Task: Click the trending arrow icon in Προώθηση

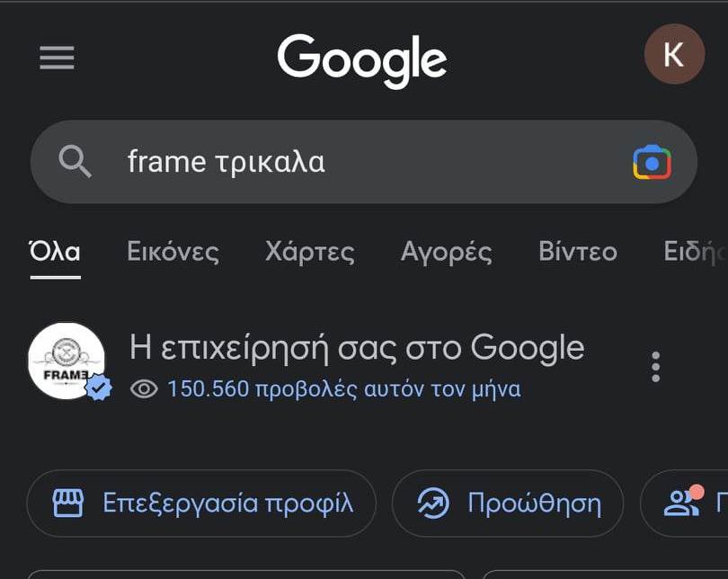Action: click(433, 503)
